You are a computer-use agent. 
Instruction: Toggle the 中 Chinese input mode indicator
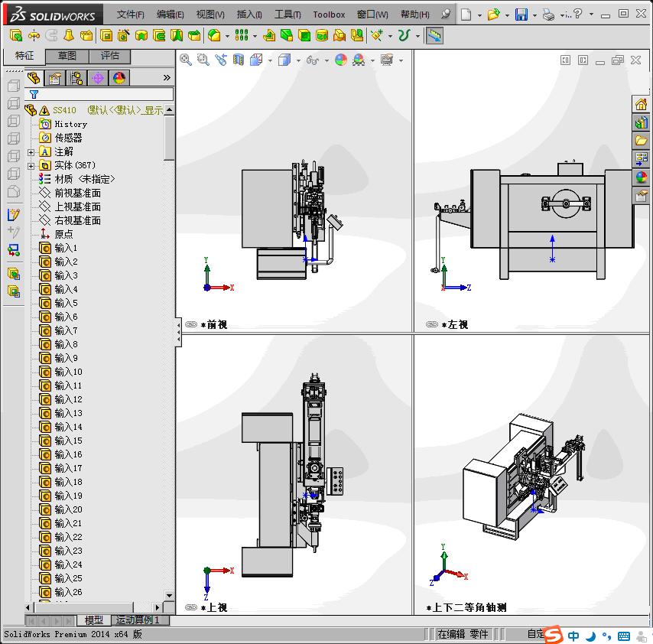(x=573, y=636)
